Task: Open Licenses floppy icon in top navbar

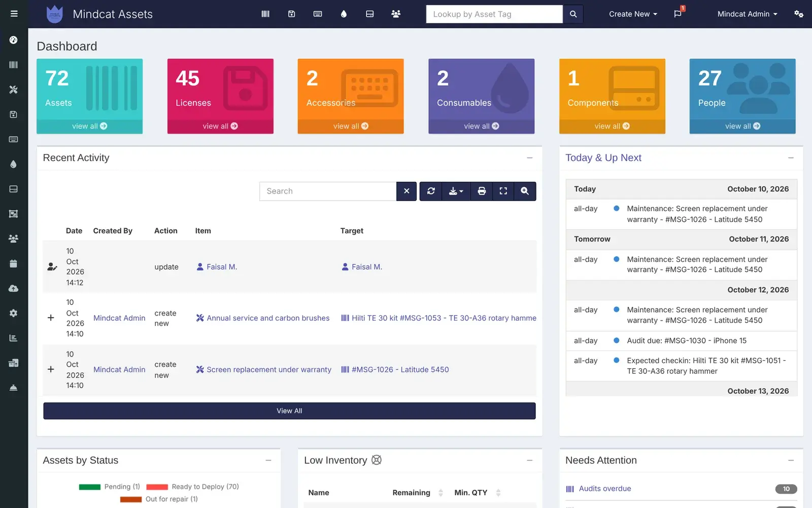Action: tap(291, 14)
